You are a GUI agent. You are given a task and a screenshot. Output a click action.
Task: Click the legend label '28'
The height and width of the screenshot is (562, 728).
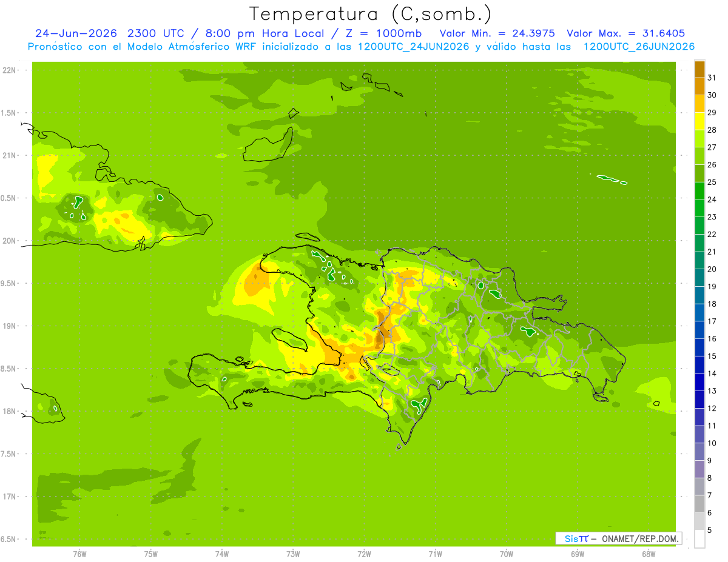(x=712, y=130)
